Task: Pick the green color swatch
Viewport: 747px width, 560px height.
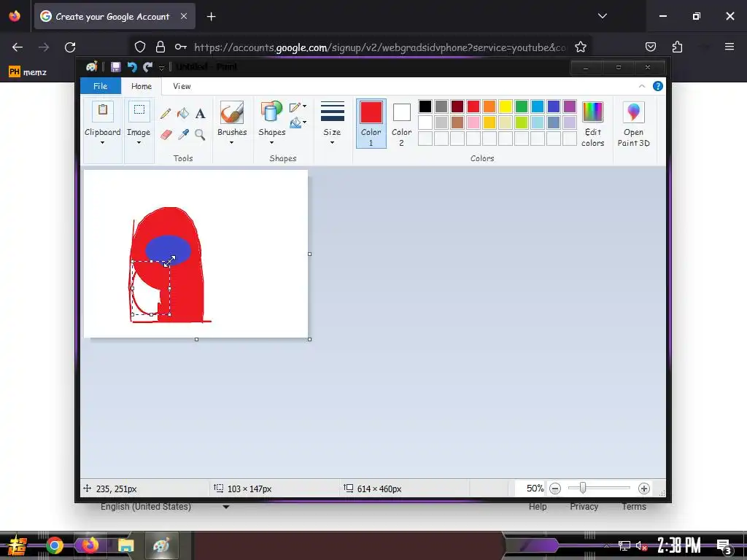Action: click(521, 106)
